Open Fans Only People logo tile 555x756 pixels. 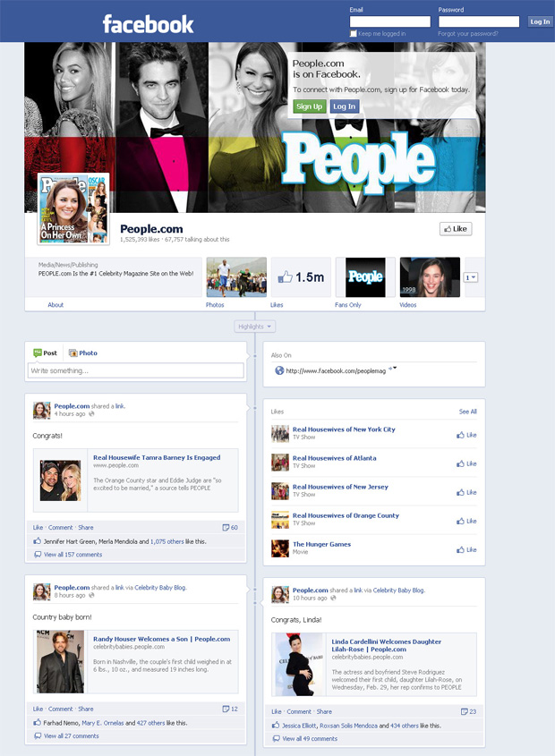pos(365,277)
